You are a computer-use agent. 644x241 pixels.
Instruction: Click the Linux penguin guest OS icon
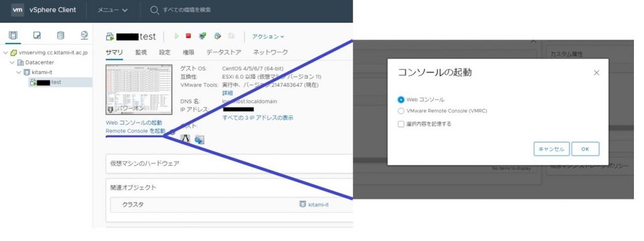click(186, 139)
